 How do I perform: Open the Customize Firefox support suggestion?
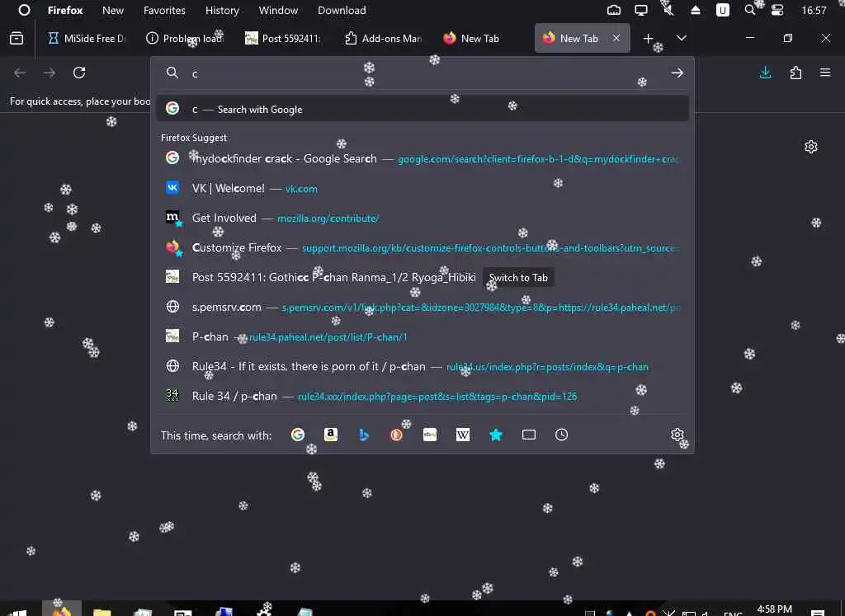pos(422,247)
